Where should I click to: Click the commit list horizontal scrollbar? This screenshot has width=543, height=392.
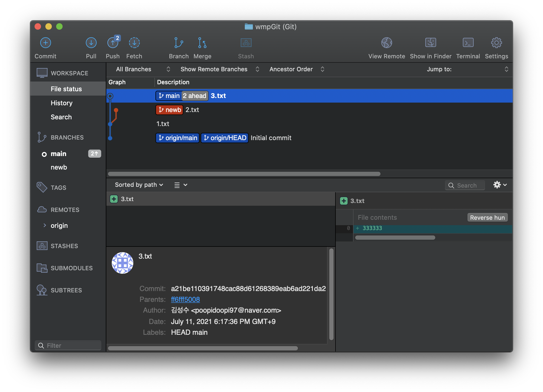pyautogui.click(x=244, y=174)
